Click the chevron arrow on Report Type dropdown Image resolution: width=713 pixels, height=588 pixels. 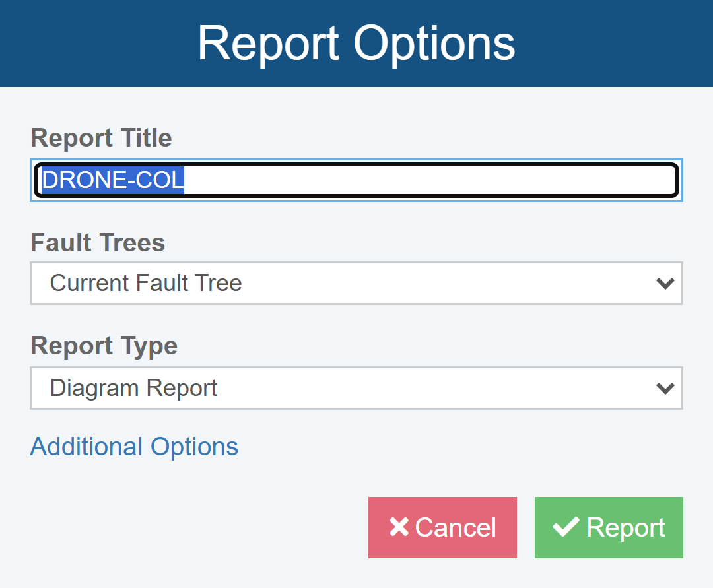tap(665, 388)
